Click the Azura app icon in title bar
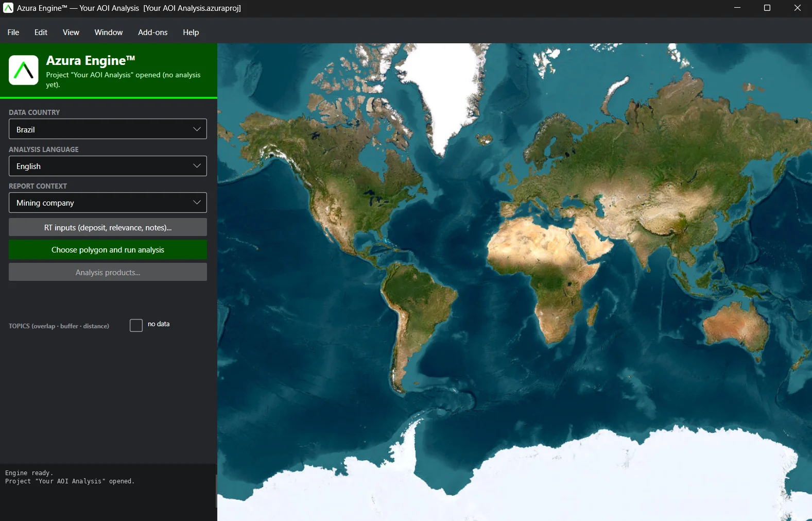 (8, 8)
